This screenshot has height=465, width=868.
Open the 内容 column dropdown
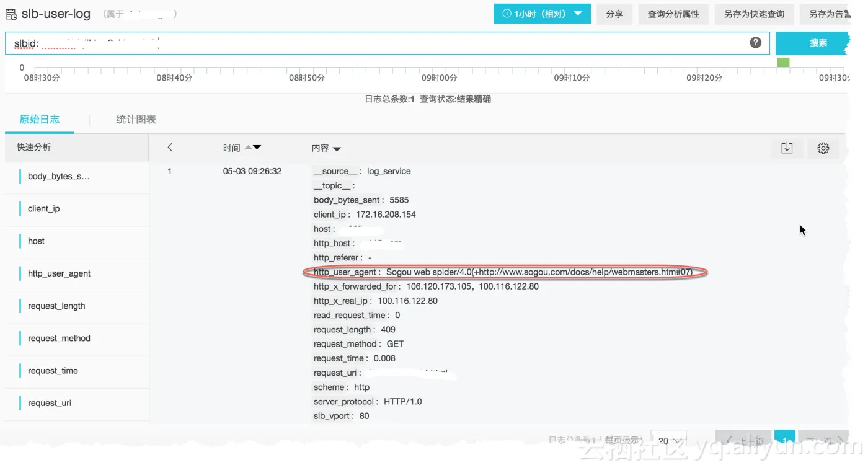coord(337,149)
